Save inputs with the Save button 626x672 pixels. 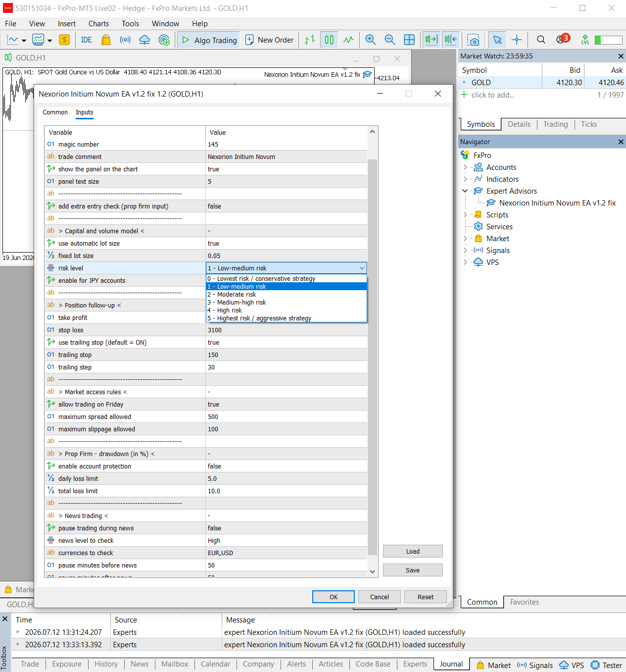413,570
